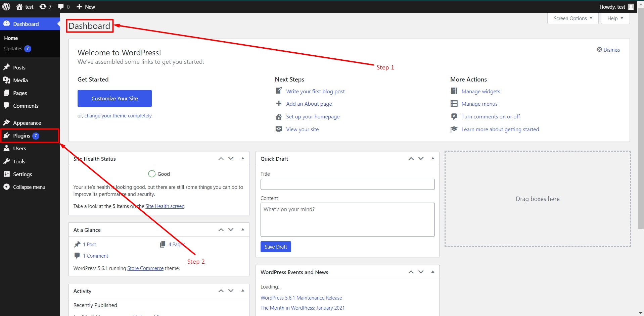Open the updates icon showing 7
Image resolution: width=644 pixels, height=316 pixels.
tap(46, 7)
